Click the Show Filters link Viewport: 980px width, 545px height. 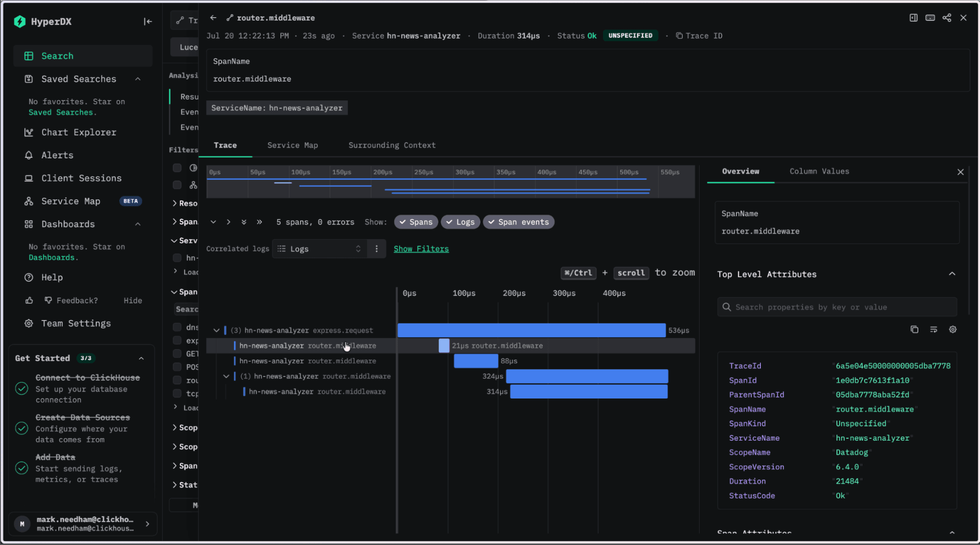[x=421, y=248]
